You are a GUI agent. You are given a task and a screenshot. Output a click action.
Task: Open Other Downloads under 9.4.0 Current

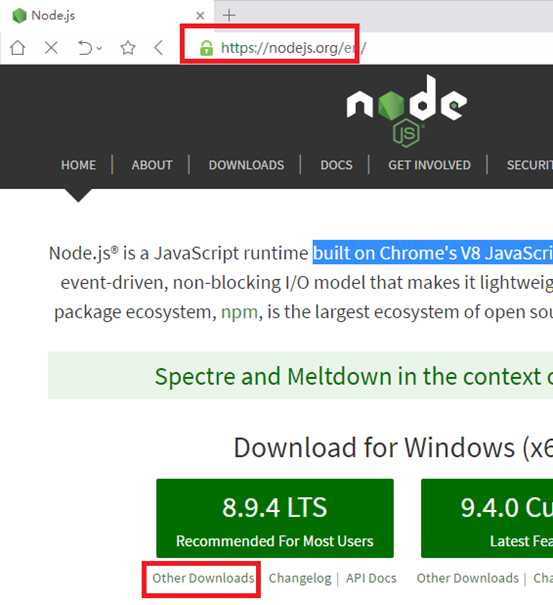click(x=468, y=578)
